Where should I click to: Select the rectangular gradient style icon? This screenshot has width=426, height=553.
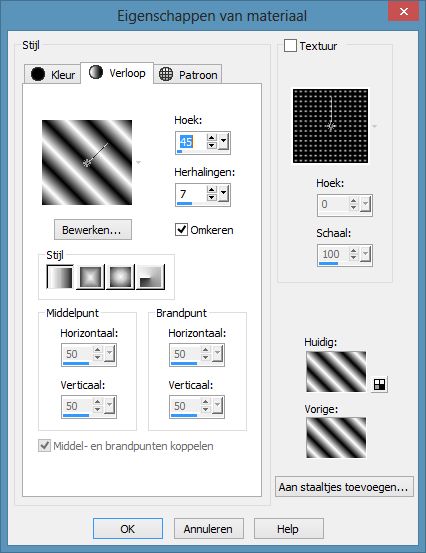click(x=90, y=277)
